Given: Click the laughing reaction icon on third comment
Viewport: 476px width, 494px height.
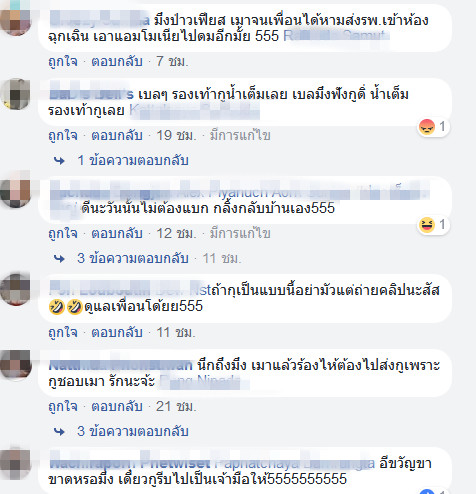Looking at the screenshot, I should (427, 225).
